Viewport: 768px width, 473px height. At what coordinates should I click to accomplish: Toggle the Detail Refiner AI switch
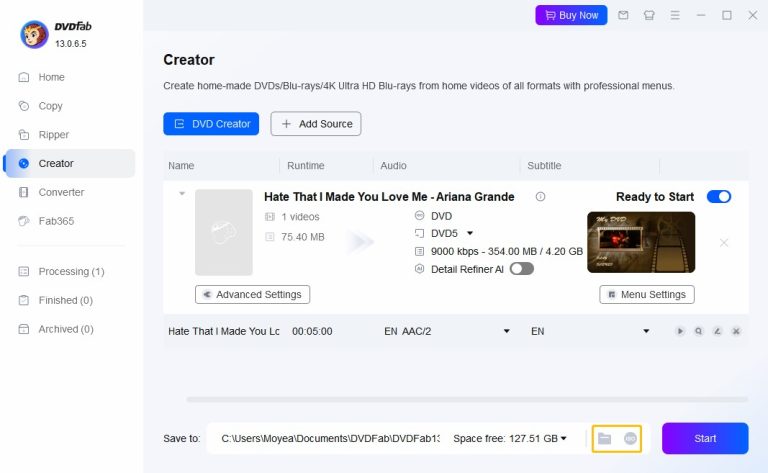coord(522,269)
